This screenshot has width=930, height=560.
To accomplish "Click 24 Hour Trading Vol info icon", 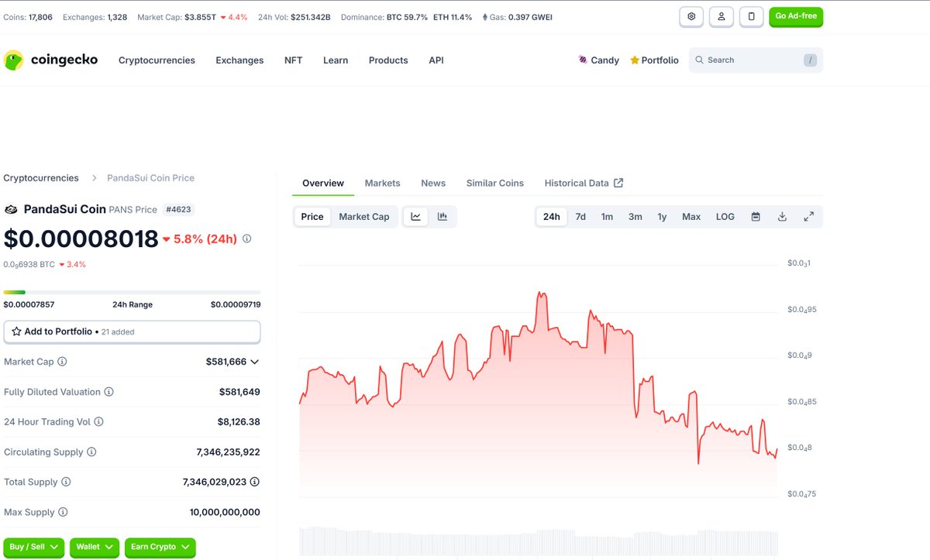I will click(98, 422).
